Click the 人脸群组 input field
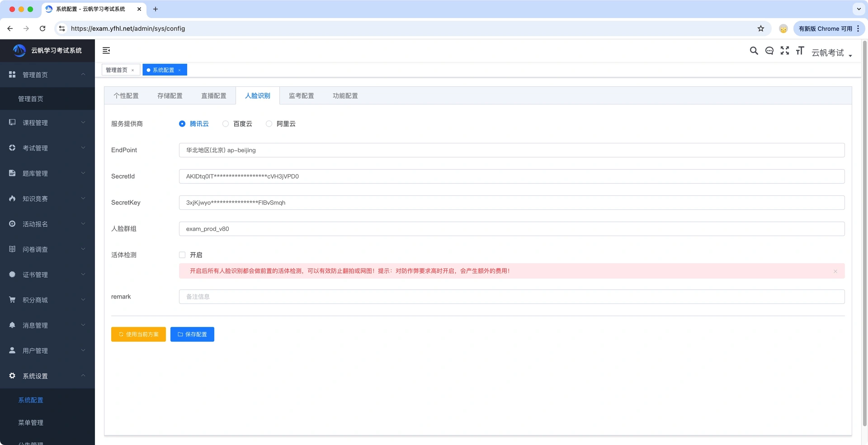 512,229
